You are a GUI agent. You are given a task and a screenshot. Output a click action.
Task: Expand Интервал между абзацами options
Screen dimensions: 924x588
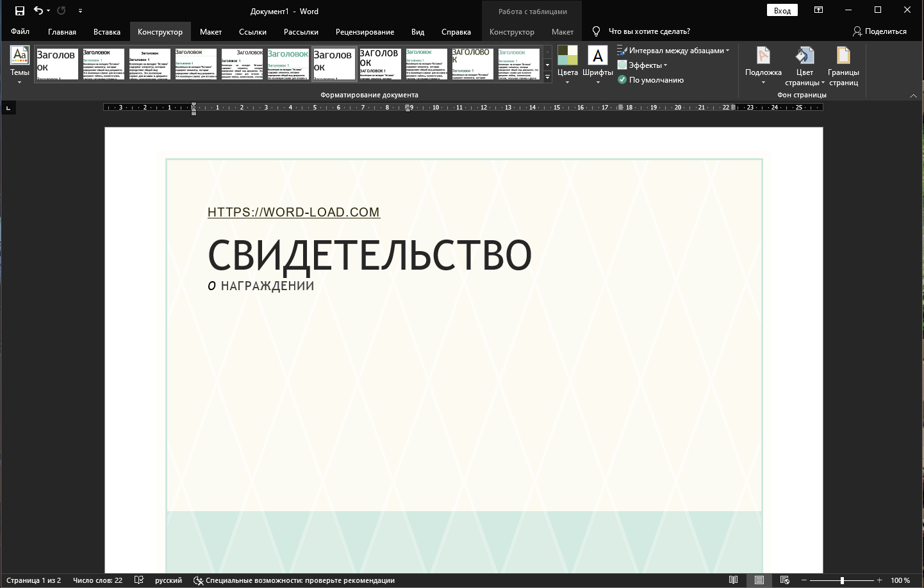673,50
